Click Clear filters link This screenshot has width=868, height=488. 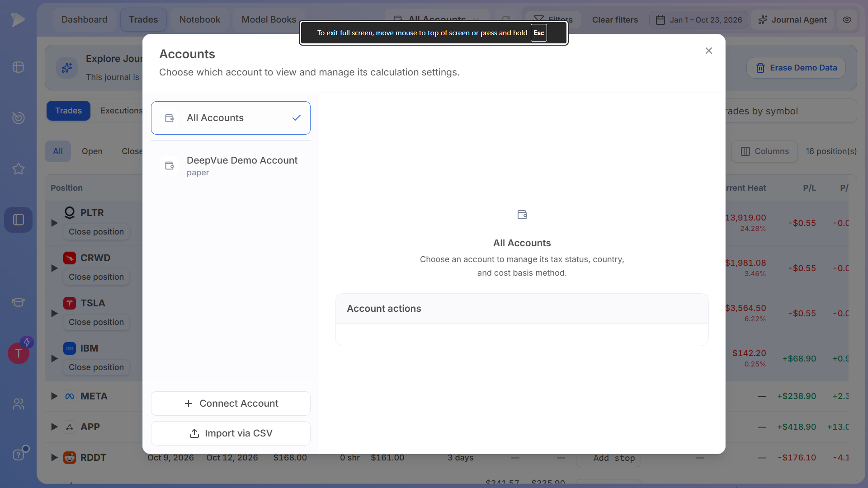(615, 20)
